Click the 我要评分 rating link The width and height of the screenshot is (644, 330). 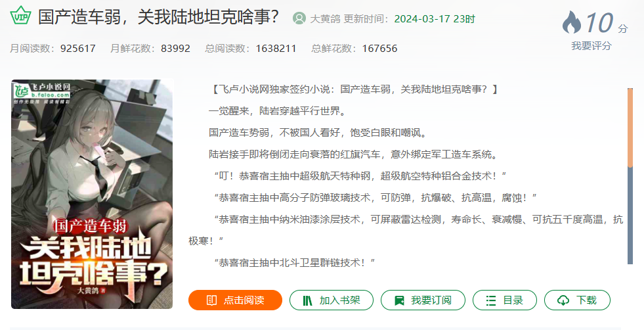[x=591, y=45]
